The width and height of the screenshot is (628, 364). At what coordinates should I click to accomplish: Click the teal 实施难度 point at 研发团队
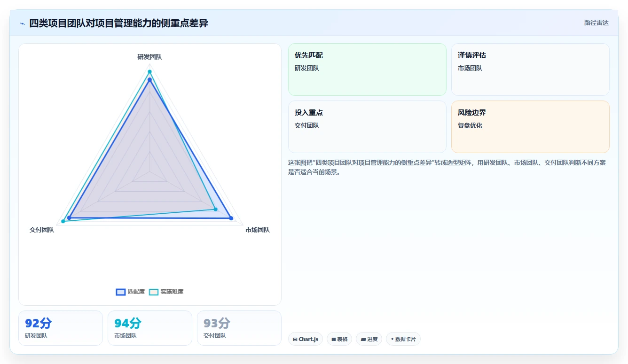coord(150,72)
